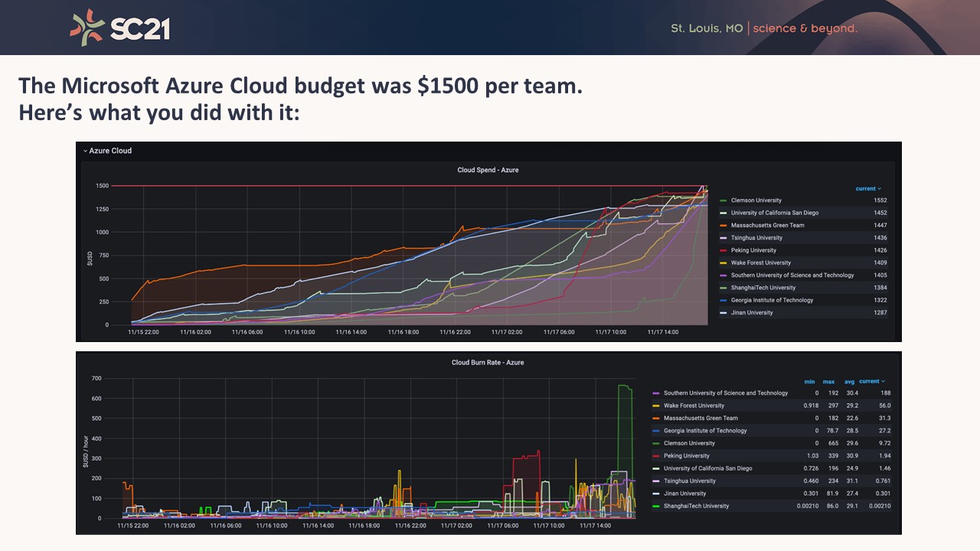This screenshot has width=980, height=551.
Task: Click Clemson University's green swatch in Cloud Spend legend
Action: click(x=724, y=201)
